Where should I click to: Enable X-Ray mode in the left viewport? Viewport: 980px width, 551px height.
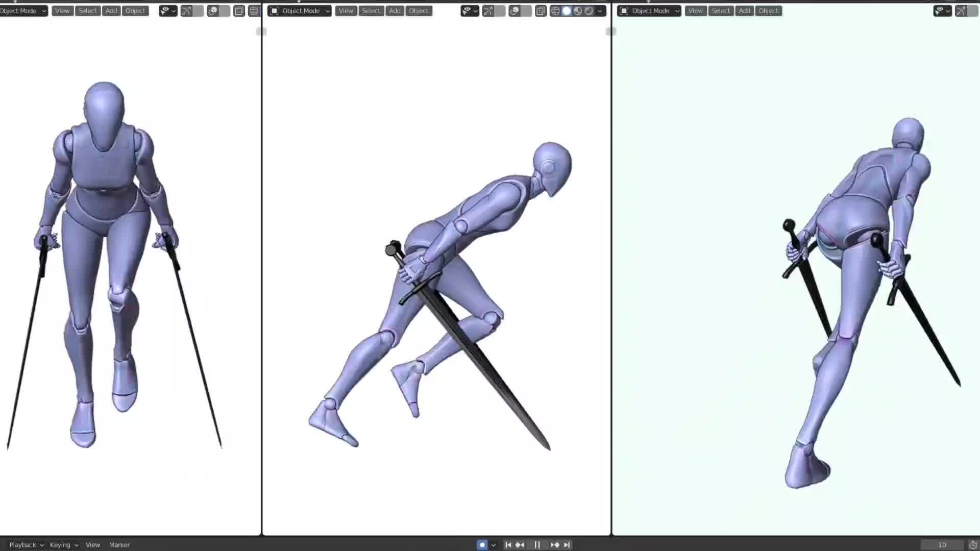pos(239,11)
